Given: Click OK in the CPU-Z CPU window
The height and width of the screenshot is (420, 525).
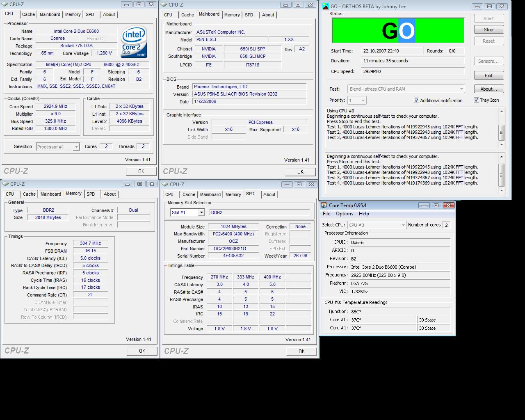Looking at the screenshot, I should tap(141, 171).
